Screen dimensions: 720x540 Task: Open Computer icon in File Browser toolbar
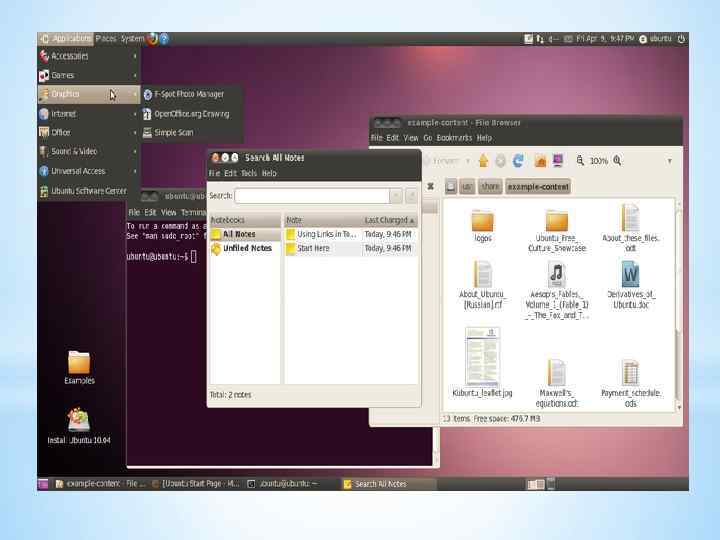[x=558, y=160]
